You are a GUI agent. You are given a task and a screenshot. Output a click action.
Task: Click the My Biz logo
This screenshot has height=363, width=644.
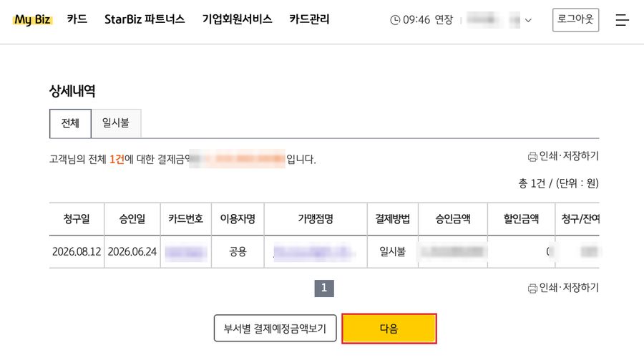coord(32,19)
